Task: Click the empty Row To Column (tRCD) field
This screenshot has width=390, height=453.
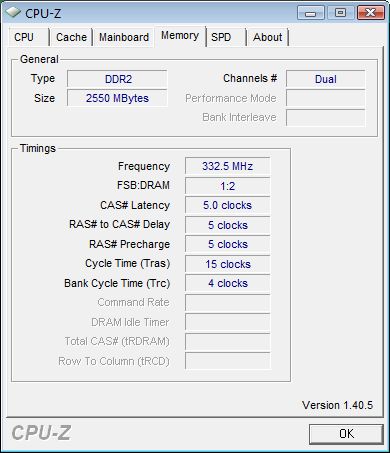Action: 227,361
